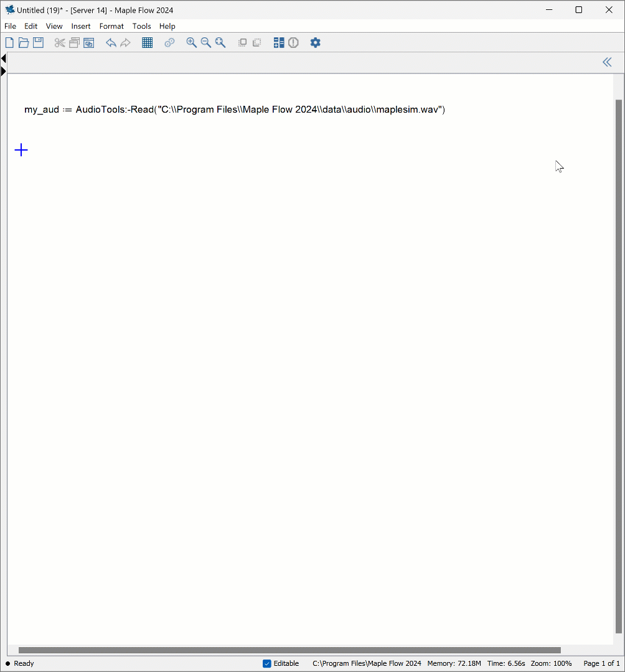Click the Zoom Out magnifier icon
This screenshot has width=625, height=672.
(206, 43)
